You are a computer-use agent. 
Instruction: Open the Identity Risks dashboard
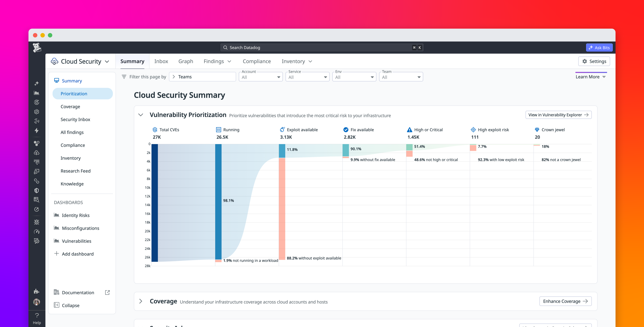click(75, 215)
